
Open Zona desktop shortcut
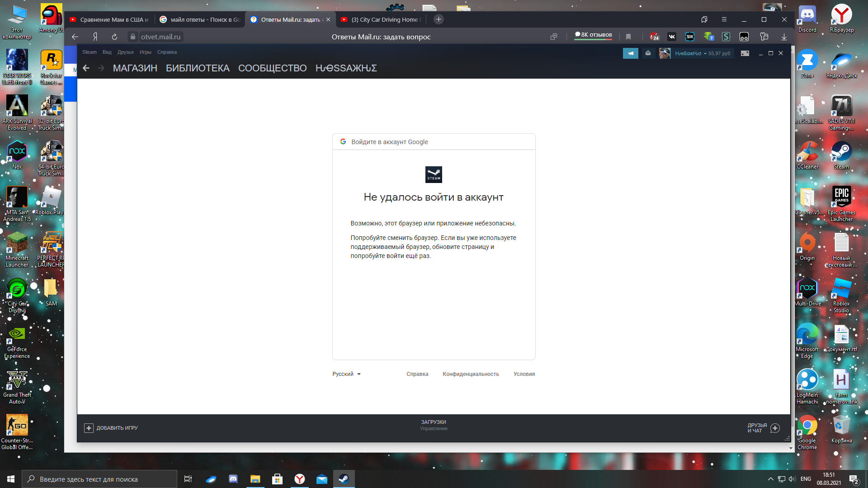(807, 64)
